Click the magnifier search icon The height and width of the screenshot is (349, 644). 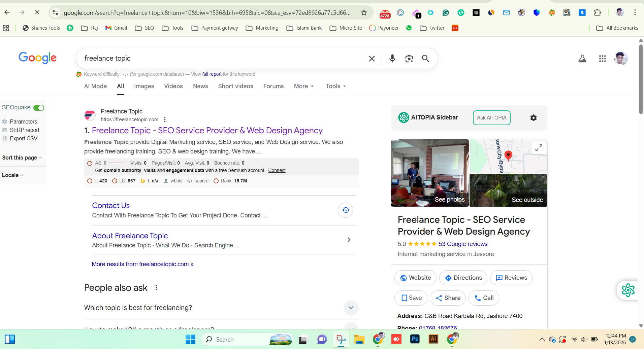coord(425,59)
